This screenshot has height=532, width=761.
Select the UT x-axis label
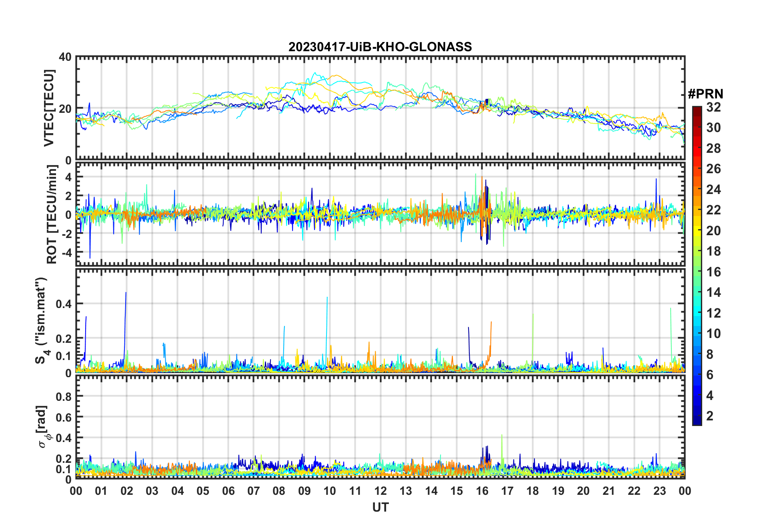pyautogui.click(x=380, y=508)
